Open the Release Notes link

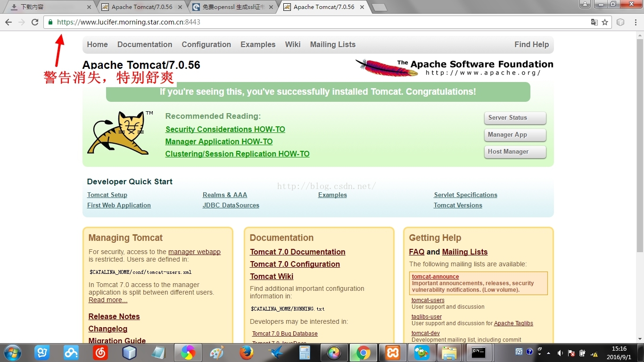point(114,316)
